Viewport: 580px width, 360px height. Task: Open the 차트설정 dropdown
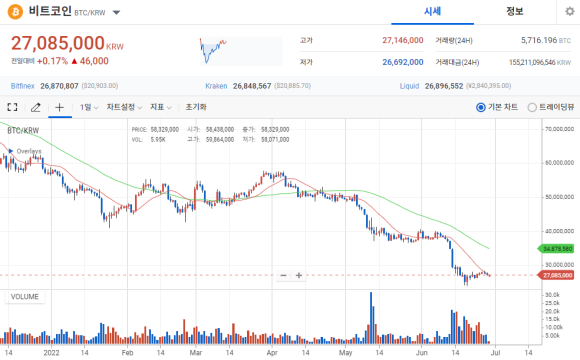(x=124, y=107)
